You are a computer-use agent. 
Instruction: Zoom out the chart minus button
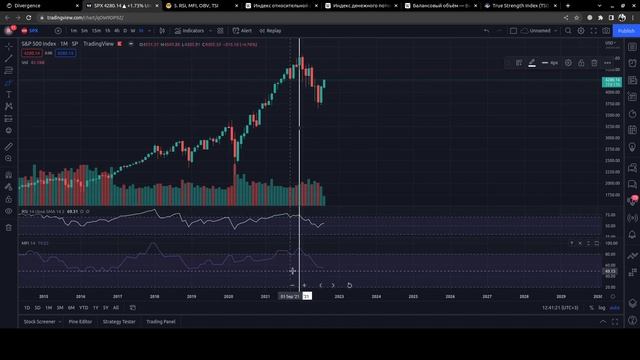(292, 285)
